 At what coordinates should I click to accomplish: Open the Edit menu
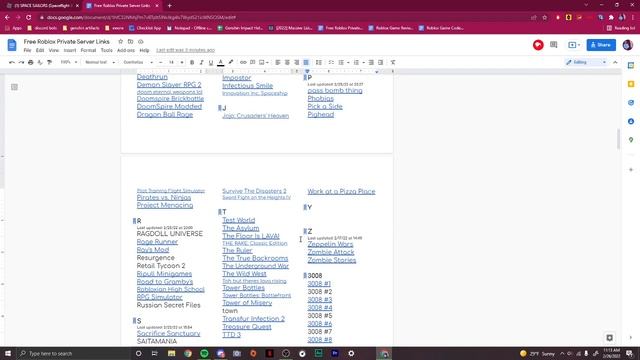tap(40, 50)
